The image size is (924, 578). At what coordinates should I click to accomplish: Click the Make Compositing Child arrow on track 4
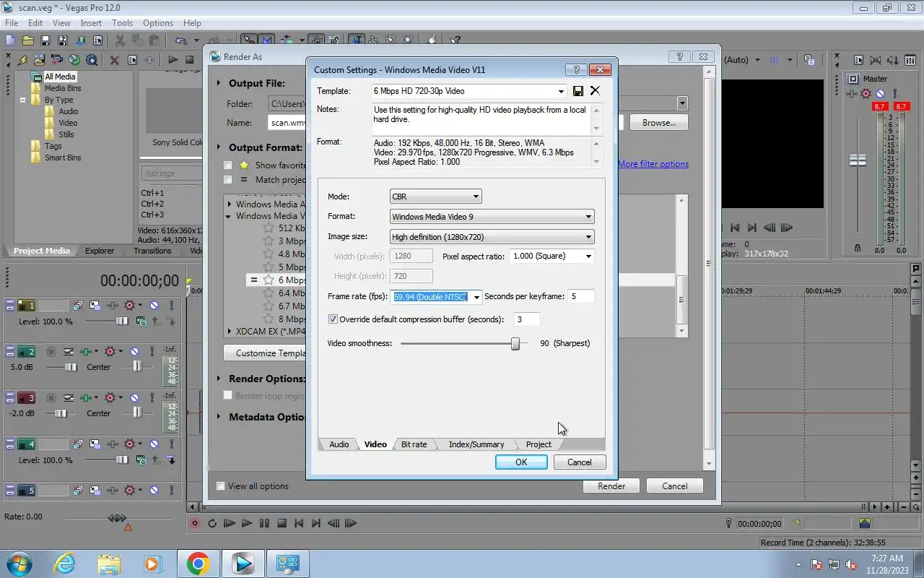(x=171, y=460)
